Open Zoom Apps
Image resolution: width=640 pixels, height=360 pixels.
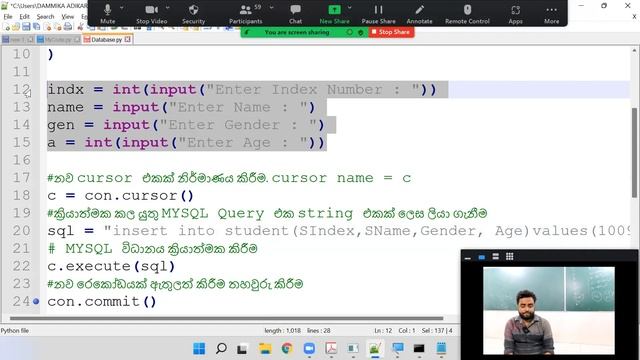pos(516,13)
